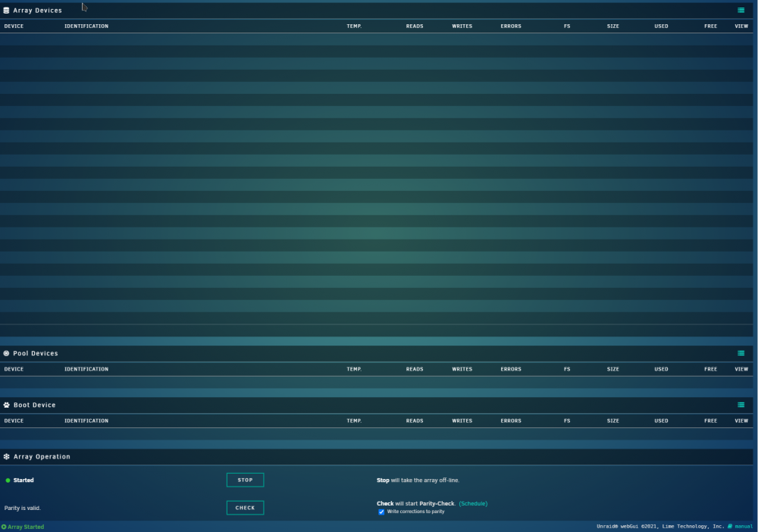Open the manual link in footer
Viewport: 758px width, 532px height.
click(x=744, y=527)
